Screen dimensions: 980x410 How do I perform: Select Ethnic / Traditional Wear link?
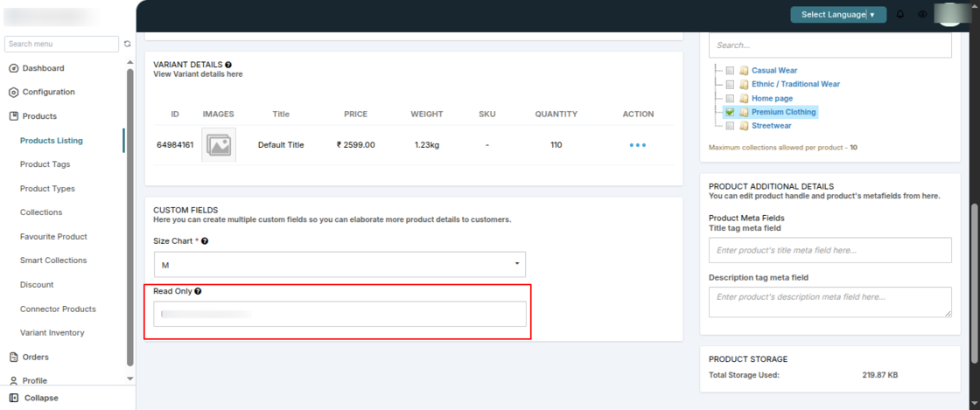point(795,84)
